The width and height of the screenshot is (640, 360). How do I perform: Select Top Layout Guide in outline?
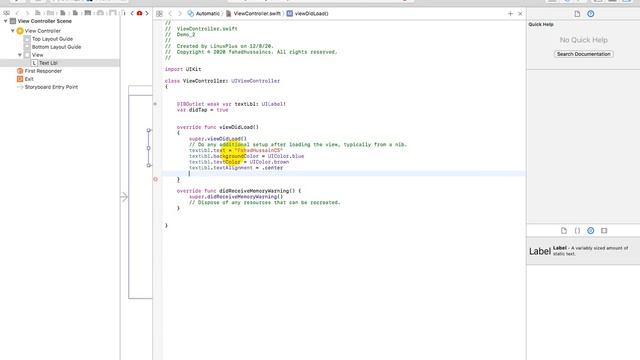[52, 39]
